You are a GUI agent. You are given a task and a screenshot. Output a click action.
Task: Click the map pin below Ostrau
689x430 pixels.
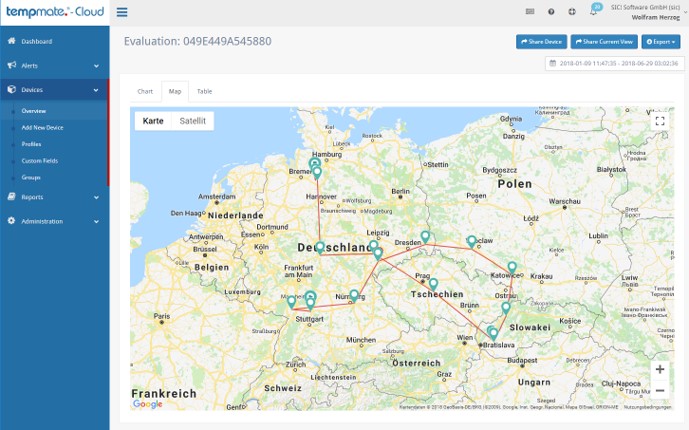coord(506,308)
